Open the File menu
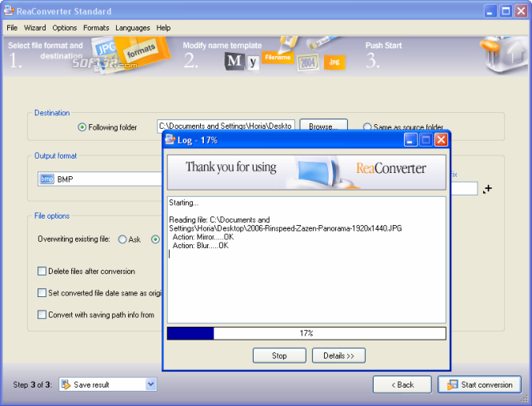 pyautogui.click(x=12, y=28)
